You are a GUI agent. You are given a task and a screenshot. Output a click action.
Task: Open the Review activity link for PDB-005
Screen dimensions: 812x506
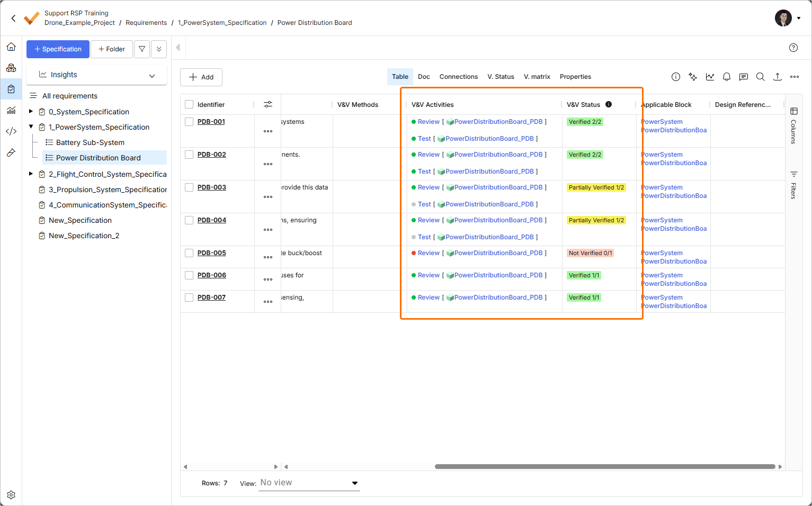click(429, 253)
